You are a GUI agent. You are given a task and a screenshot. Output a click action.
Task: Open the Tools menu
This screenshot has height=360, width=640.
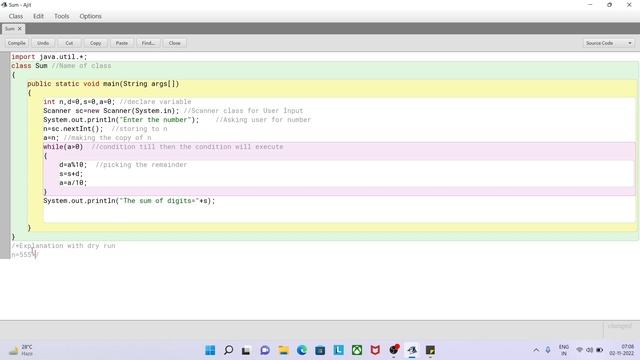(62, 16)
